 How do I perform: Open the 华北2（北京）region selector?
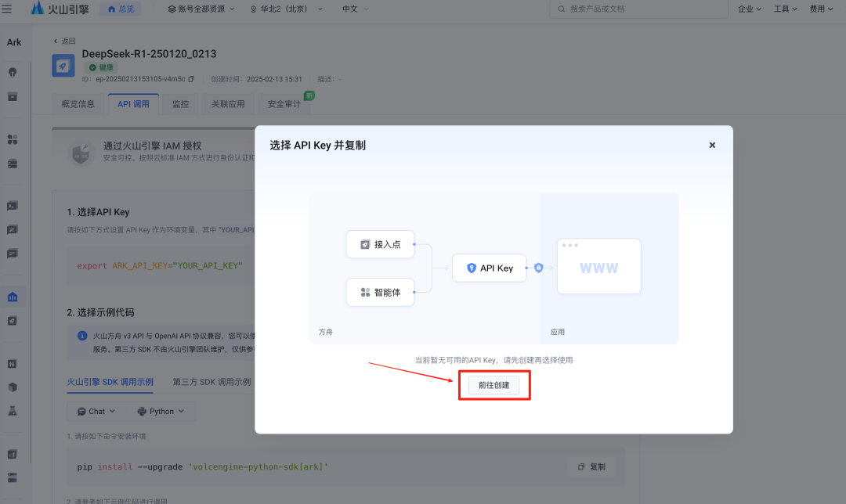pos(287,9)
